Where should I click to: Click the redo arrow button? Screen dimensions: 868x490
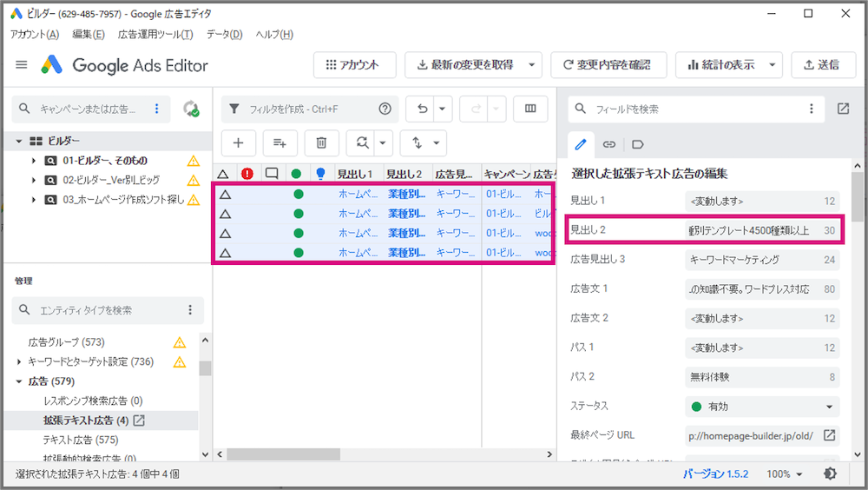(x=476, y=109)
